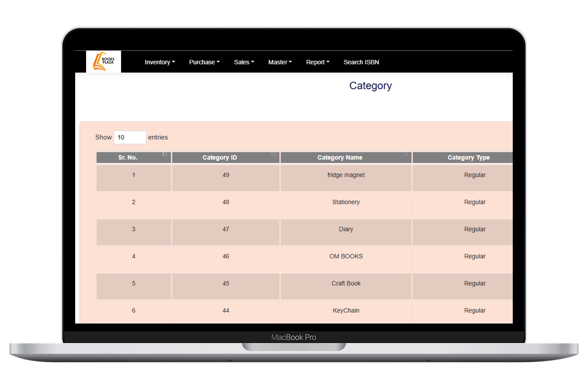Open the Show entries count selector

tap(130, 137)
